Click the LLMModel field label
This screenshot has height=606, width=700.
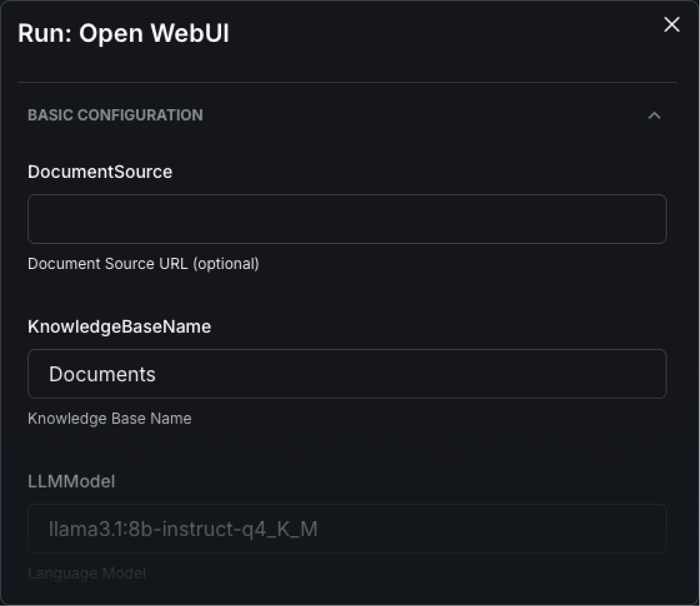pos(71,481)
